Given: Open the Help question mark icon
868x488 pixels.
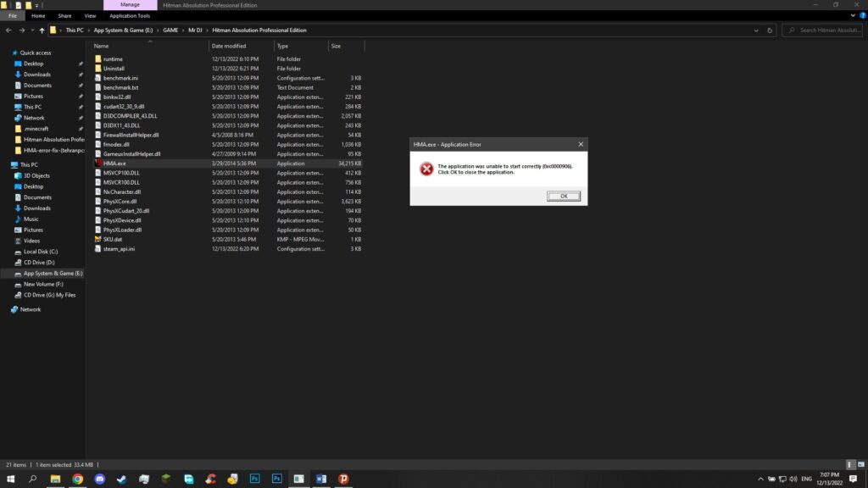Looking at the screenshot, I should 861,15.
